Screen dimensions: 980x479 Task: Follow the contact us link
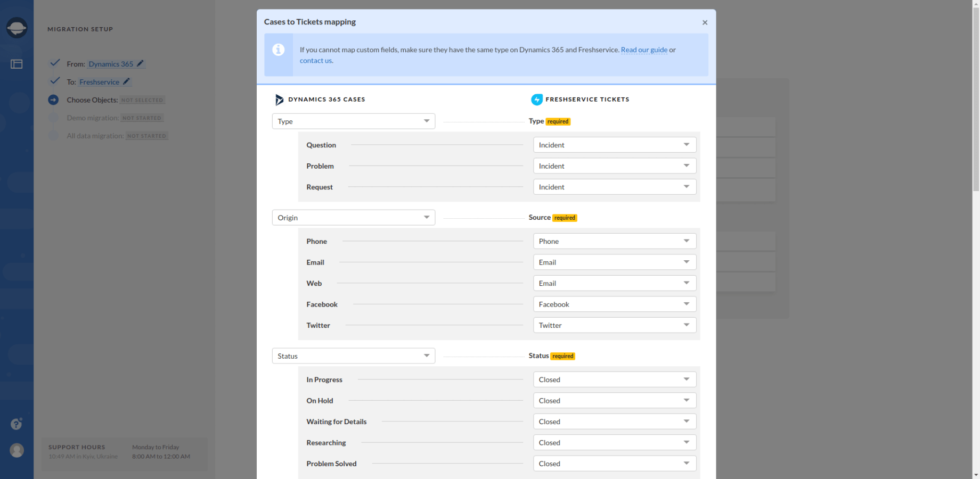pos(315,61)
